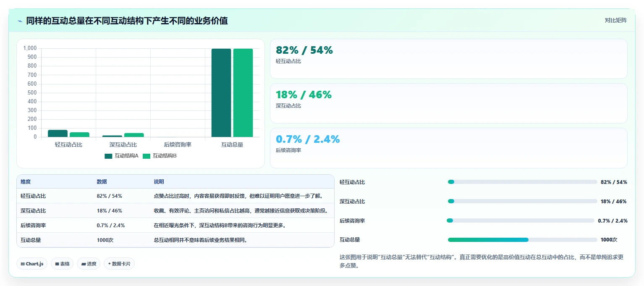Click the 后续咨询率 x-axis label on the chart
Image resolution: width=644 pixels, height=286 pixels.
[178, 144]
